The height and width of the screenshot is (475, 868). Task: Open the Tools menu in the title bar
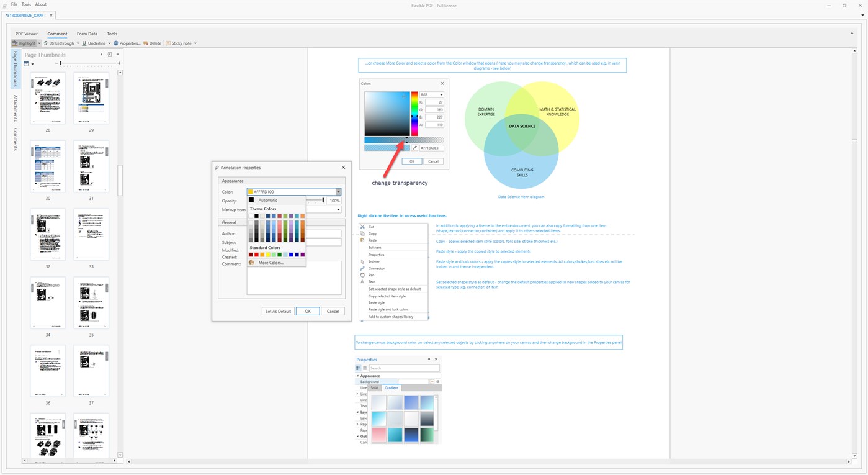26,4
